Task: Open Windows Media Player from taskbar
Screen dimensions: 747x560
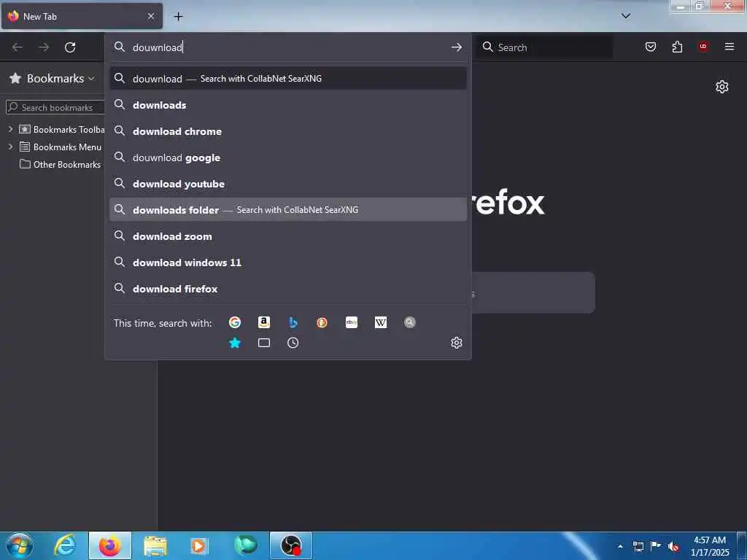Action: (x=199, y=545)
